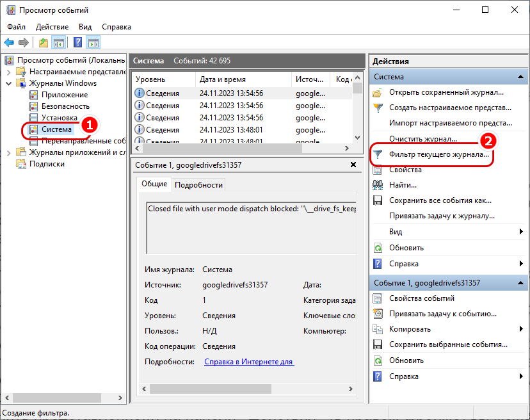
Task: Click Очистить журнал action
Action: tap(422, 139)
